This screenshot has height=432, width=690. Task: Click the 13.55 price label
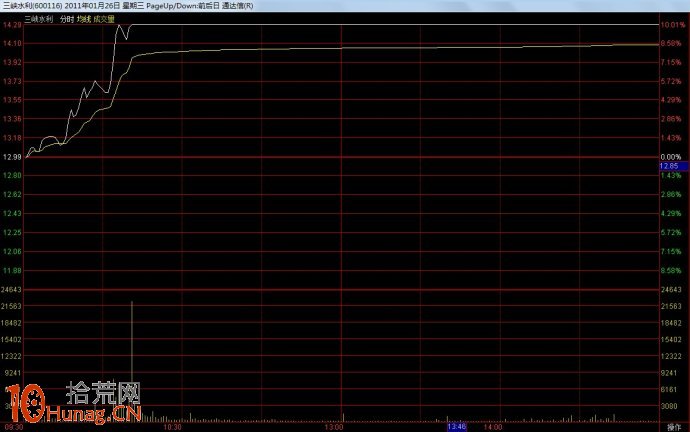(12, 100)
